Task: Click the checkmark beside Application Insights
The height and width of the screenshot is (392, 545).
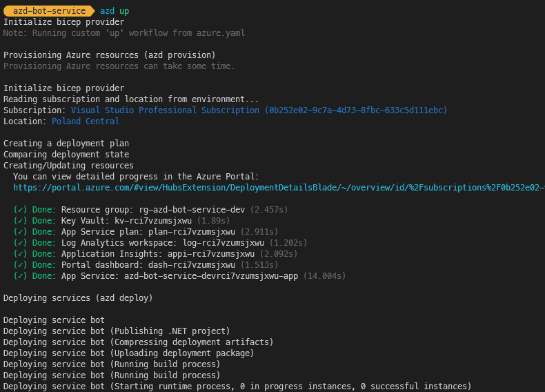Action: point(20,254)
